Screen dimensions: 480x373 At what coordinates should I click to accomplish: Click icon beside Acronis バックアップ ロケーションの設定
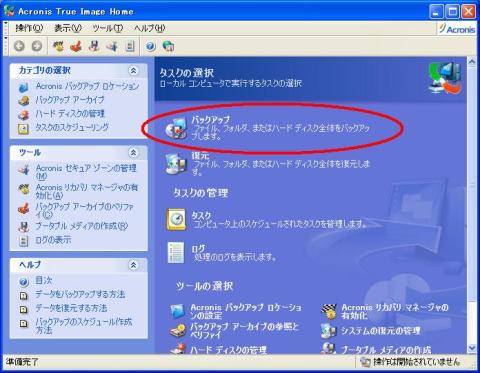pyautogui.click(x=177, y=311)
